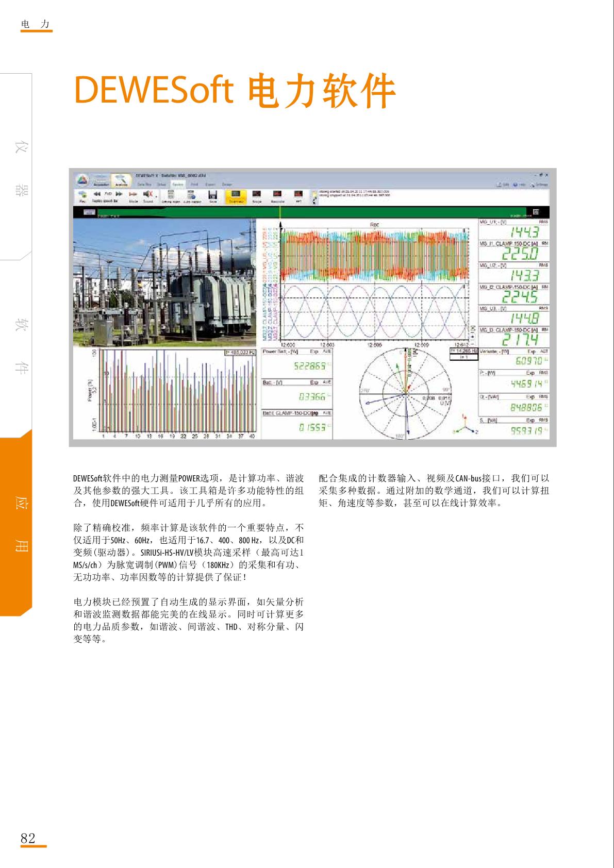Screen dimensions: 614x868
Task: Click the icon at the timeline's right end
Action: [536, 212]
